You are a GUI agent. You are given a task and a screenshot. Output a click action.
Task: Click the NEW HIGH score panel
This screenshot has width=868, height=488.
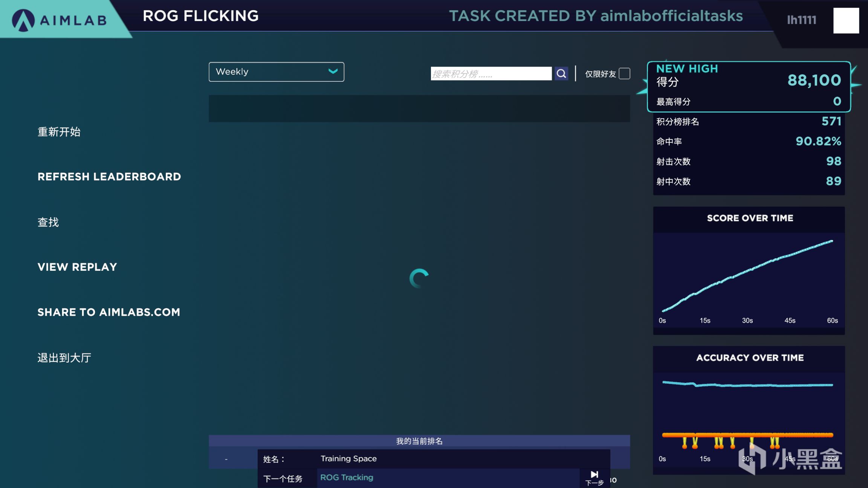click(x=749, y=87)
